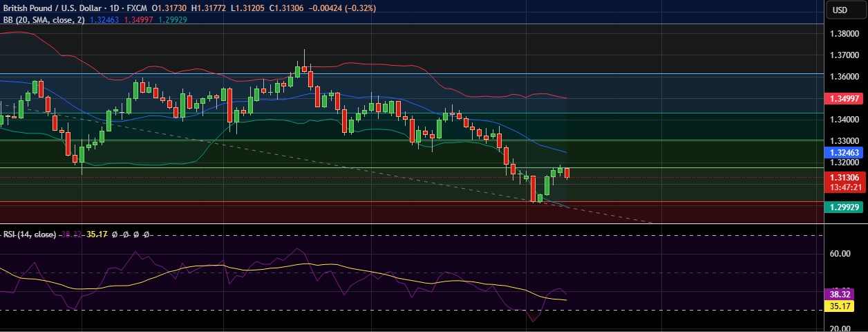
Task: Click the yellow 35.17 RSI average label
Action: [x=840, y=306]
